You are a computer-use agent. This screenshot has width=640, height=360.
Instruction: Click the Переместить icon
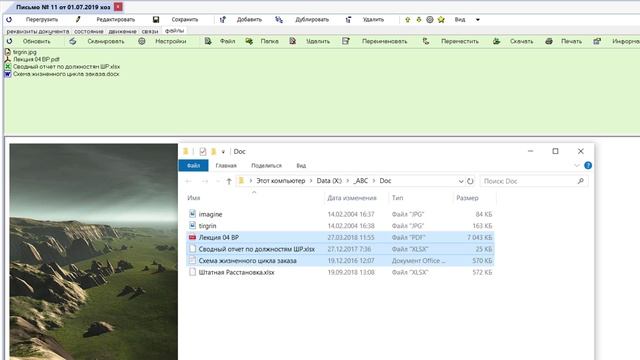click(x=426, y=41)
